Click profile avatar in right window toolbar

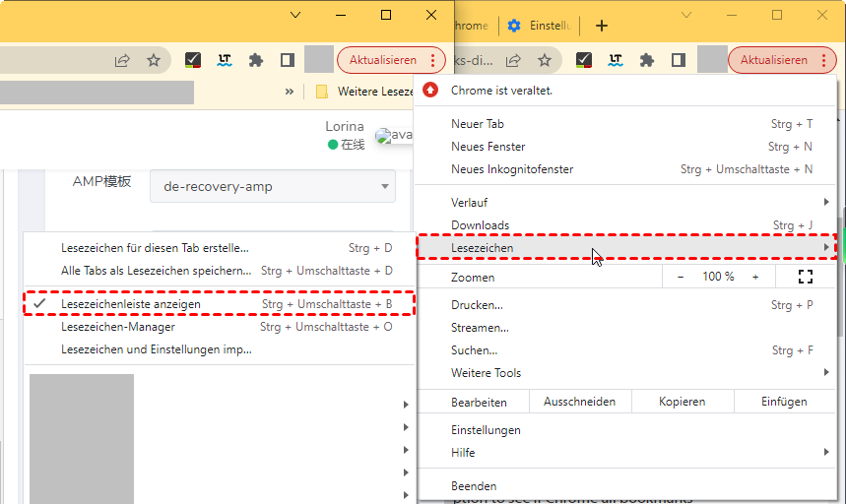tap(712, 59)
